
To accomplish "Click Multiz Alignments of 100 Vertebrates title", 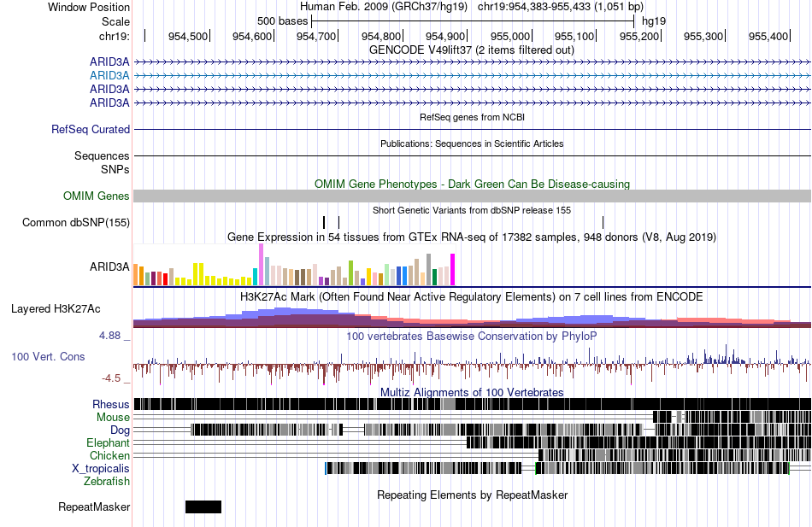I will click(472, 392).
